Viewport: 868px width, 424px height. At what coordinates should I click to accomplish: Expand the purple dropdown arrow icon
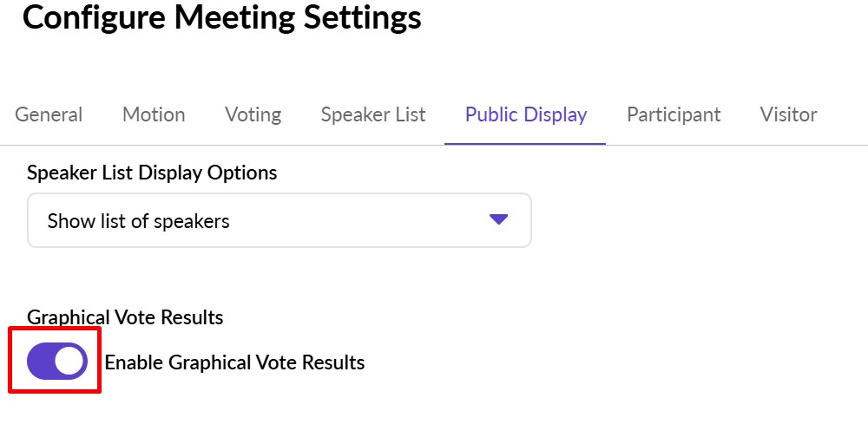498,219
